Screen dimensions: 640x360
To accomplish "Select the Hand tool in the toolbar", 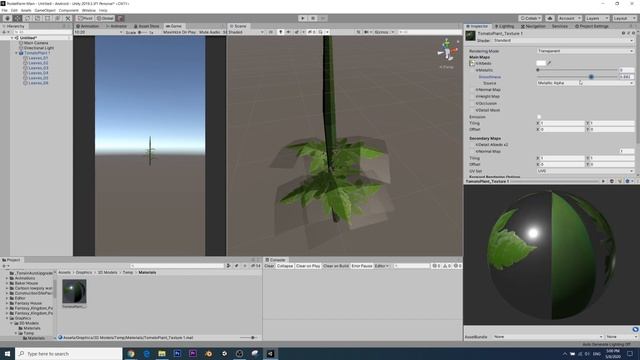I will (x=7, y=18).
